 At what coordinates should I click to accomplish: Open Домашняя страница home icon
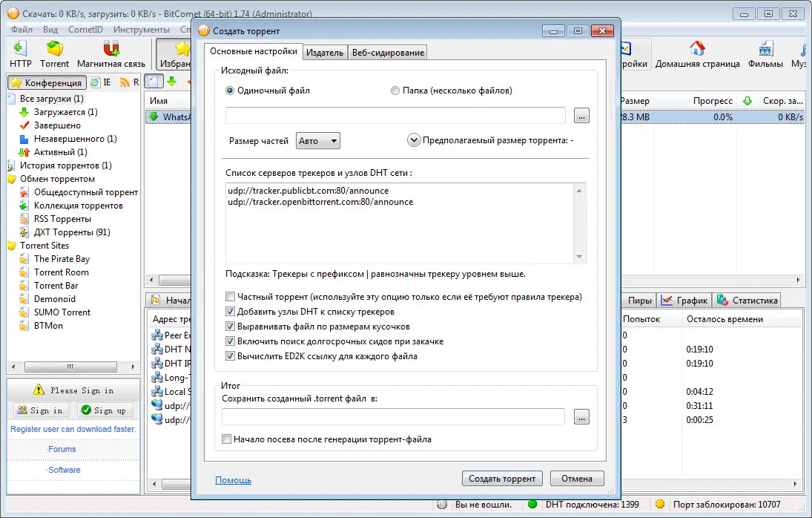pyautogui.click(x=698, y=54)
